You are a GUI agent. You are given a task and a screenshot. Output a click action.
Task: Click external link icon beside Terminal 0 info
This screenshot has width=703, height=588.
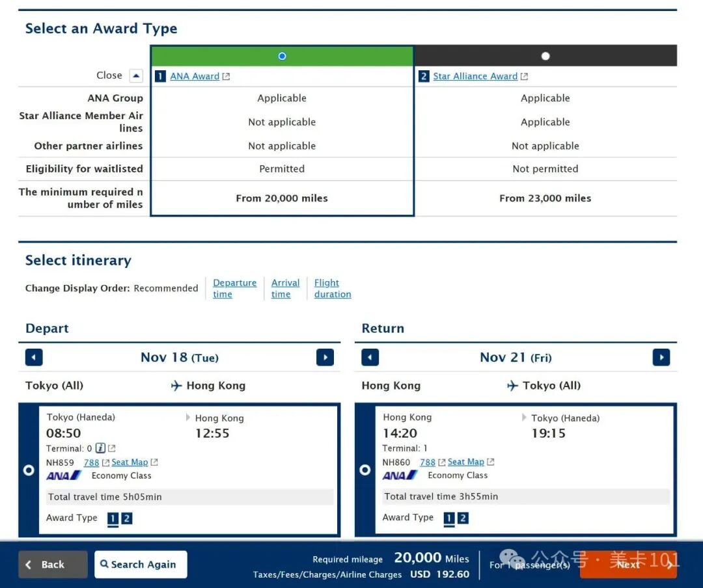point(112,449)
